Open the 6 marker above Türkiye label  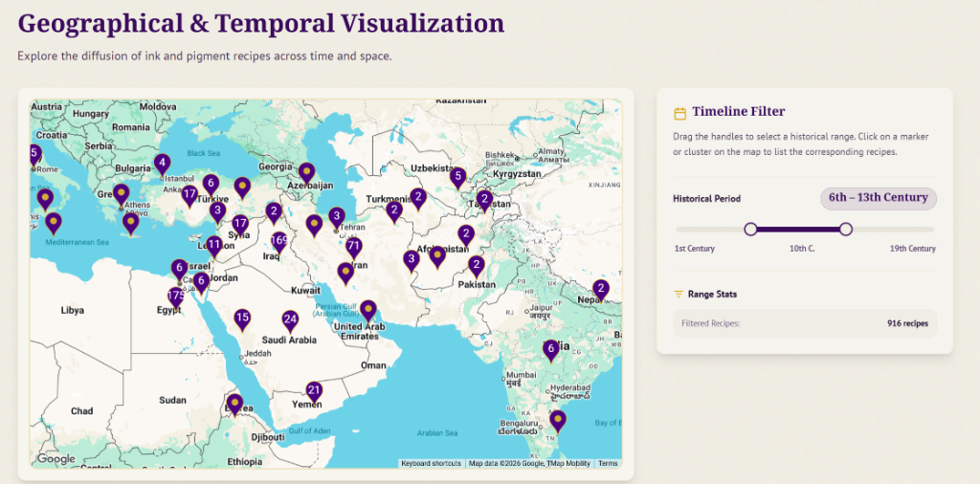[211, 185]
